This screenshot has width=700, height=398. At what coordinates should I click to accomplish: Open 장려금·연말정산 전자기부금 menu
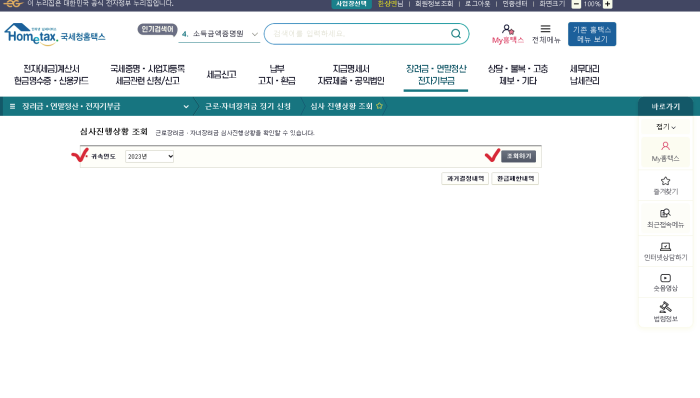click(x=436, y=75)
